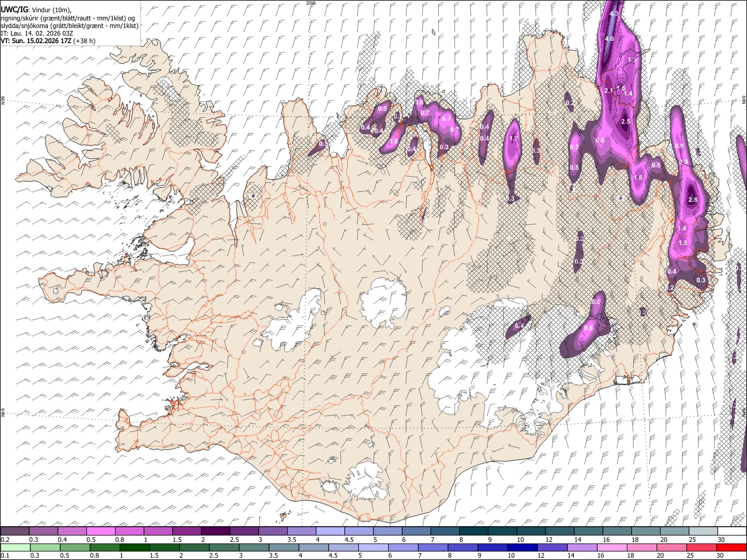Viewport: 747px width, 560px height.
Task: Pick the darkest purple upper-row swatch between 2 and 2.5
Action: tap(215, 531)
